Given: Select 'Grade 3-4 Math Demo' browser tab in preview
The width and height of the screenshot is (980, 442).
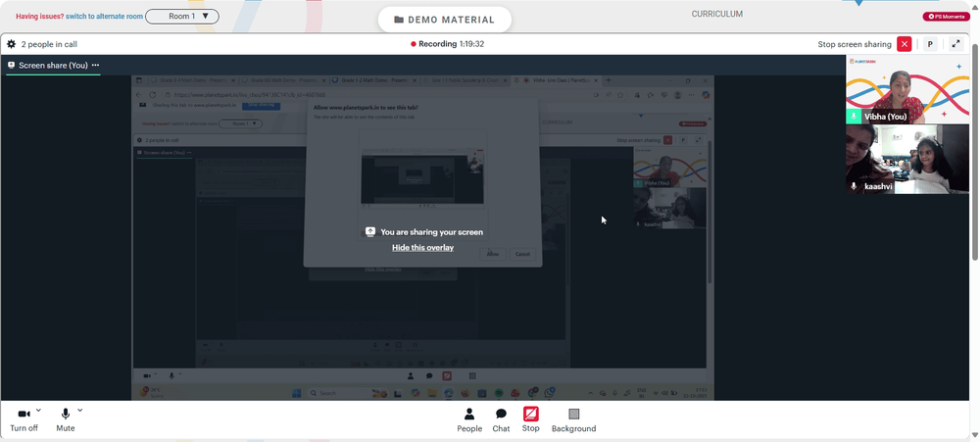Looking at the screenshot, I should (191, 80).
